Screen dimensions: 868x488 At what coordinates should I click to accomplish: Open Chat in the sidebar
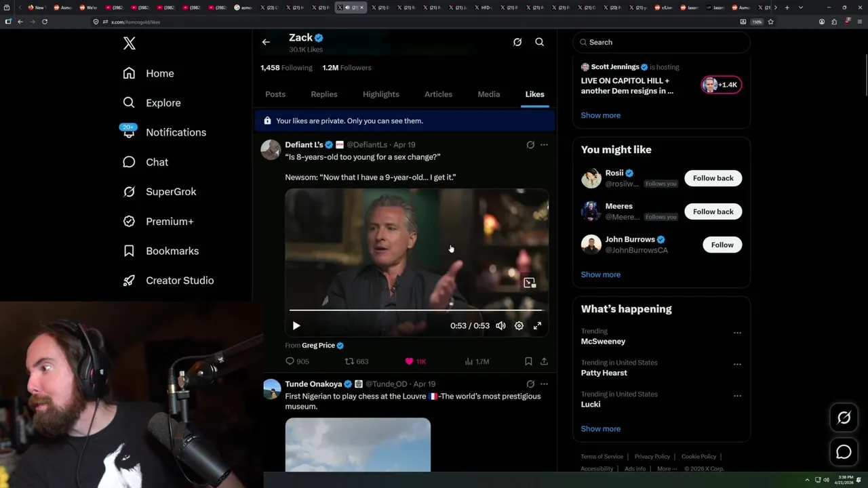coord(145,162)
